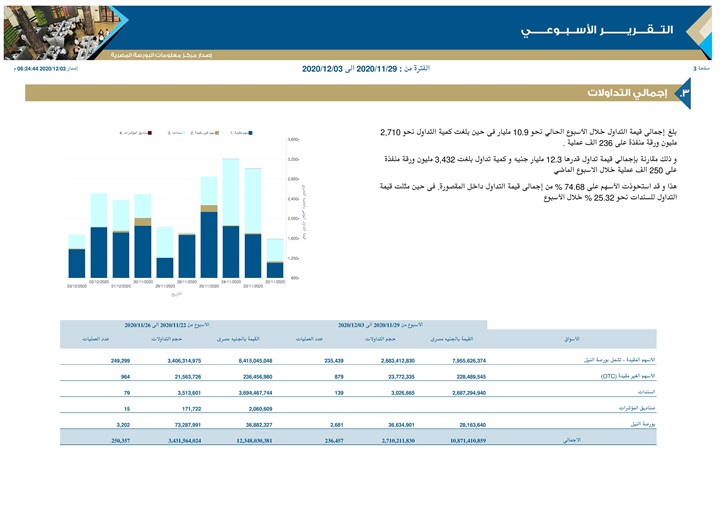
Task: Click the total value '250,357'
Action: pyautogui.click(x=120, y=441)
